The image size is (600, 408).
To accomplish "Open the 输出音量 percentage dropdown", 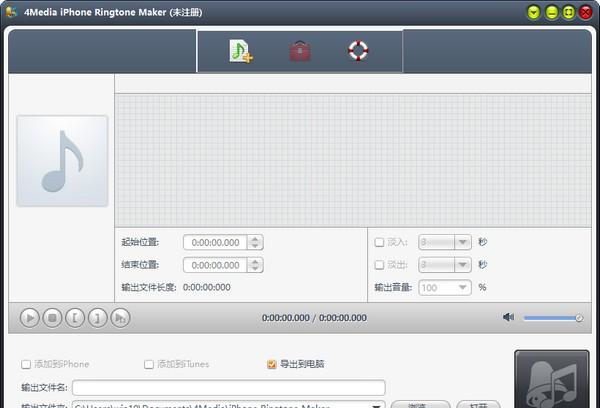I will pyautogui.click(x=463, y=287).
